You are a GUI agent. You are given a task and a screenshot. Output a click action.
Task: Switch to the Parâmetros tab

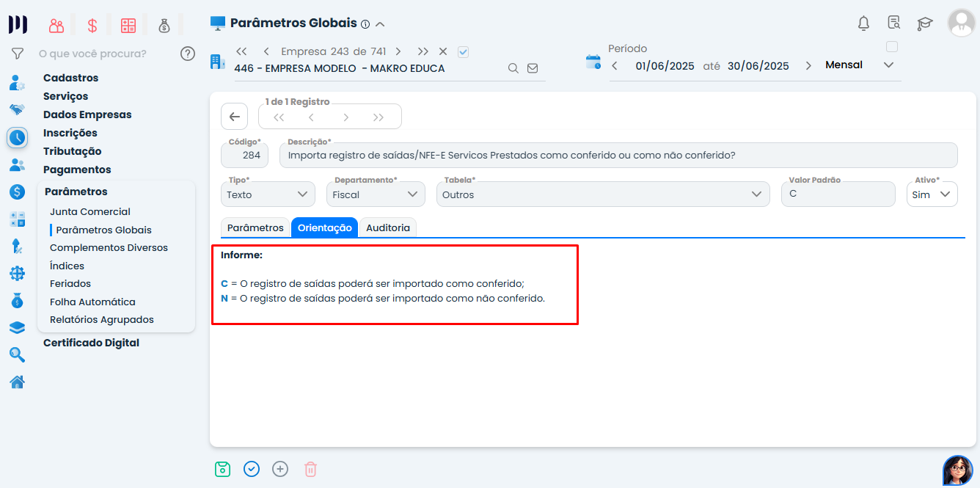[x=255, y=227]
